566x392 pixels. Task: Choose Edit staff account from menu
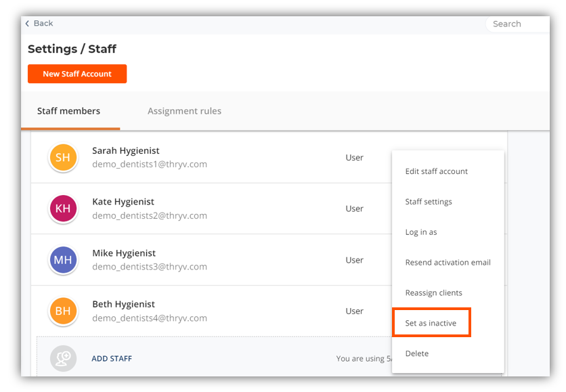tap(436, 171)
